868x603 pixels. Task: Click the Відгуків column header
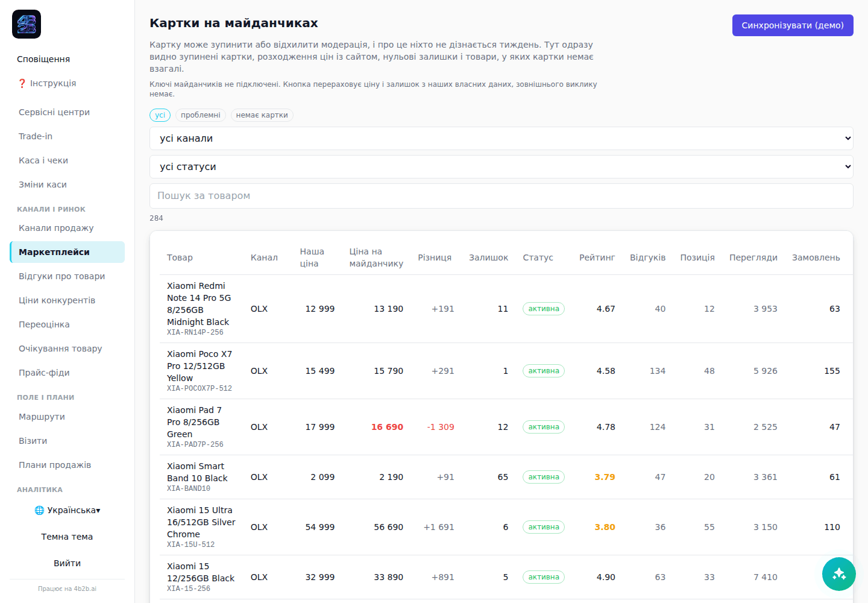pyautogui.click(x=648, y=257)
